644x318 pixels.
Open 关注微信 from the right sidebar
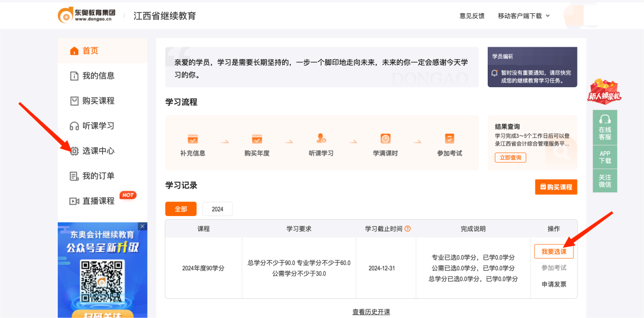click(x=604, y=180)
